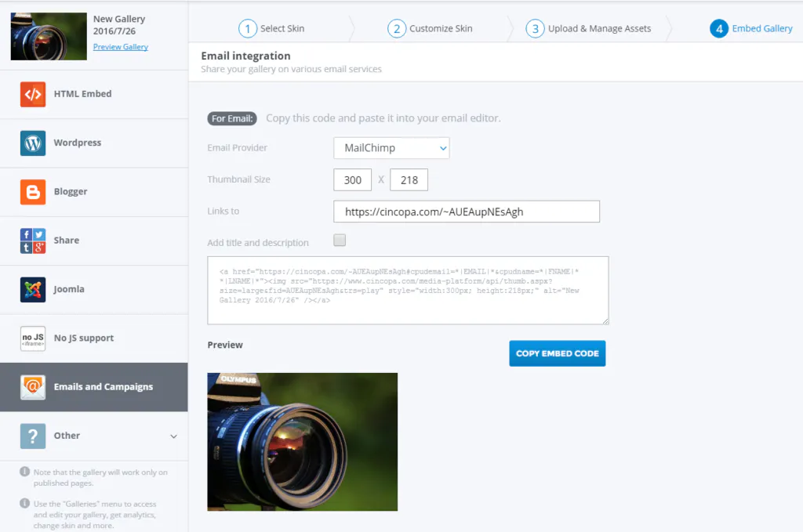
Task: Select HTML Embed in sidebar
Action: point(94,94)
